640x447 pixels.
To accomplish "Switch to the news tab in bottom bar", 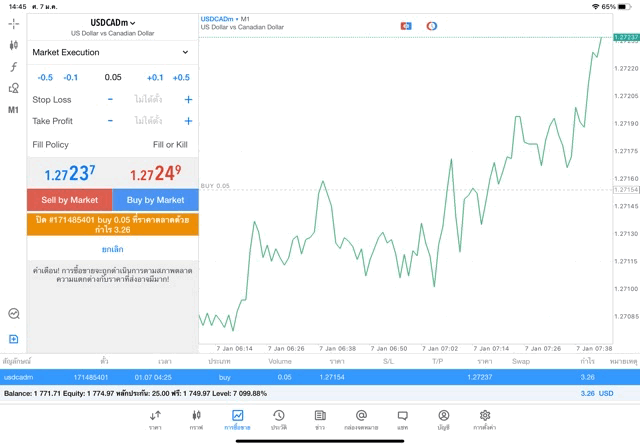I will point(320,419).
